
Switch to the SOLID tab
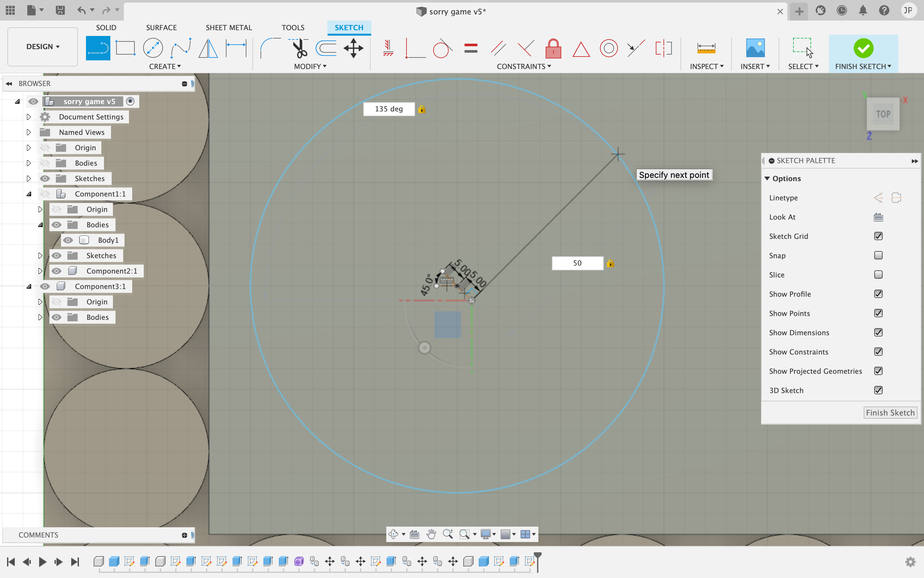(x=106, y=28)
